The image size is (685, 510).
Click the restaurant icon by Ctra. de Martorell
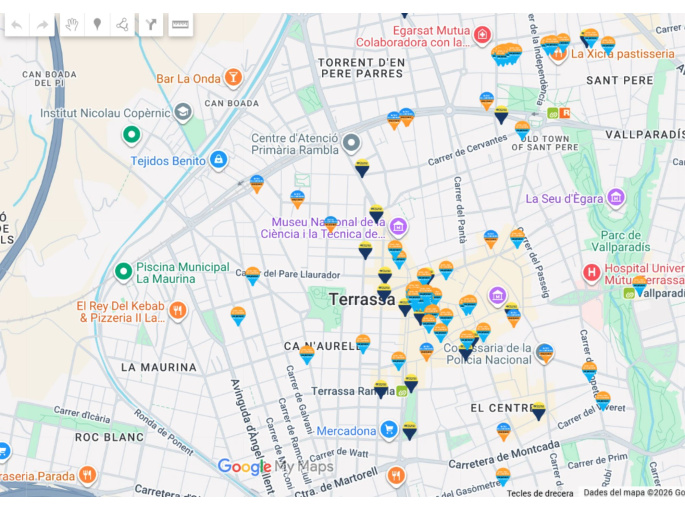[x=396, y=475]
